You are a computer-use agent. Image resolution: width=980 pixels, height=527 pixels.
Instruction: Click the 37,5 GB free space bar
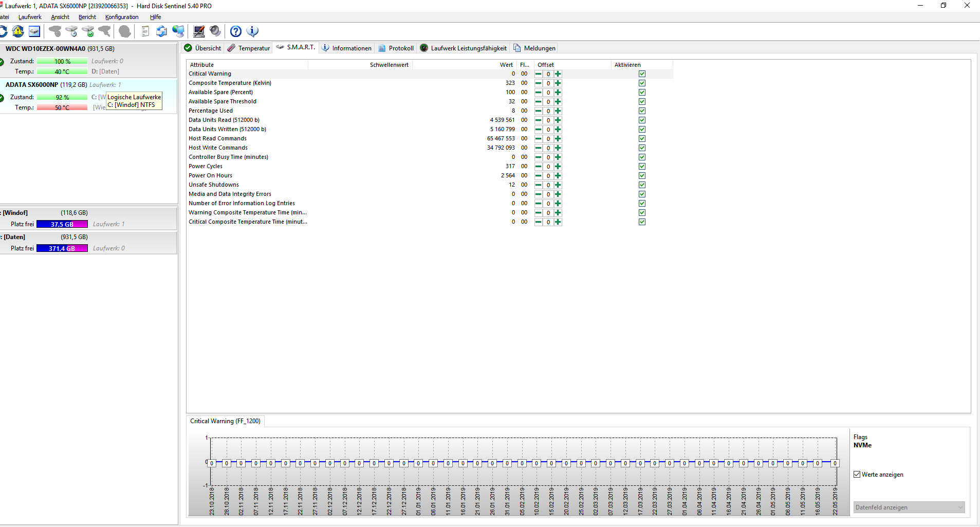62,224
